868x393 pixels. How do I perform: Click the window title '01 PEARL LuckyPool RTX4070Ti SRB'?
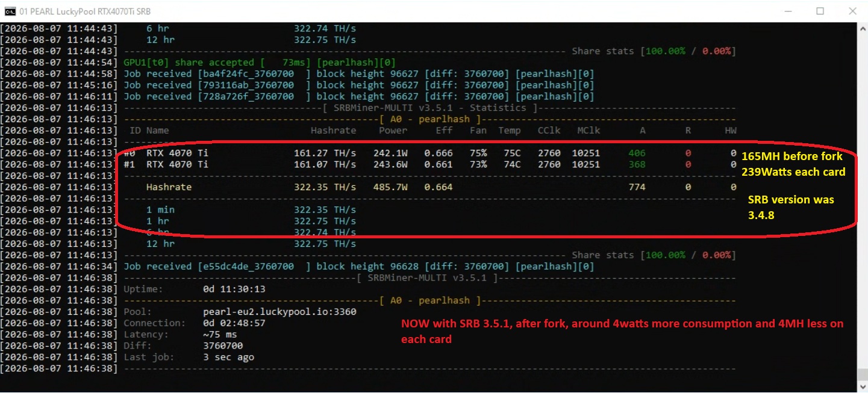[x=85, y=11]
